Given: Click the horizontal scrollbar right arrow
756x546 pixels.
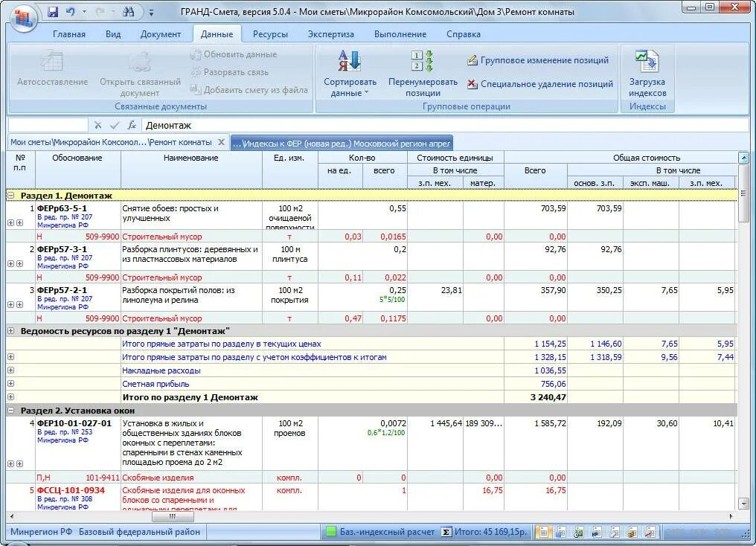Looking at the screenshot, I should click(x=731, y=516).
